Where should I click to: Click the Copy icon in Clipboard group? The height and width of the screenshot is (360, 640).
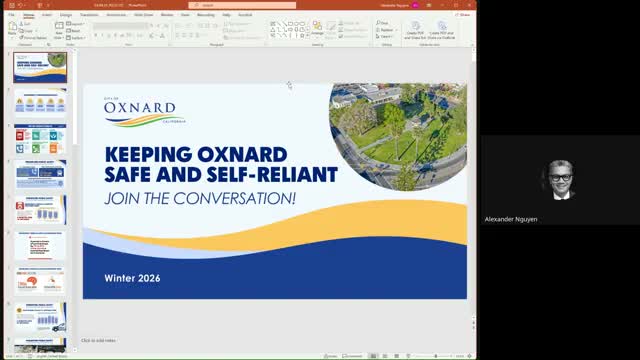[x=22, y=31]
